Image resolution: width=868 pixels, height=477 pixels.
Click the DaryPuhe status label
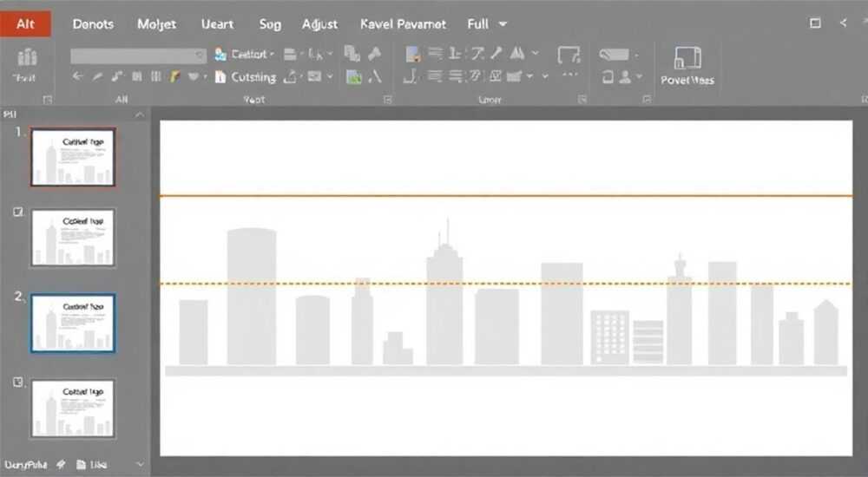pos(26,465)
